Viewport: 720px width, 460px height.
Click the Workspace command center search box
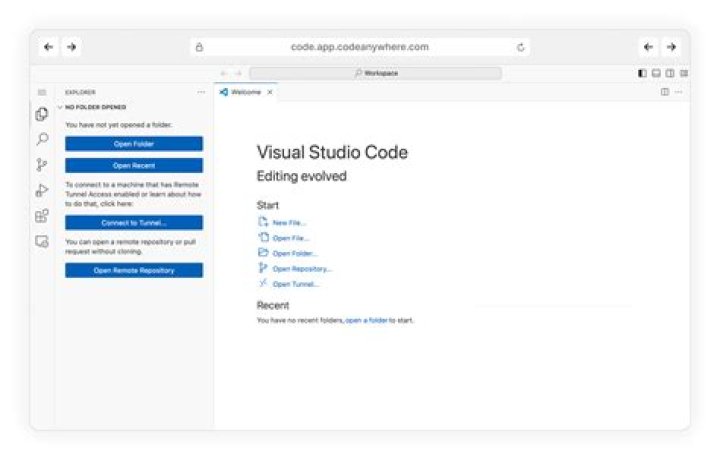pyautogui.click(x=375, y=73)
